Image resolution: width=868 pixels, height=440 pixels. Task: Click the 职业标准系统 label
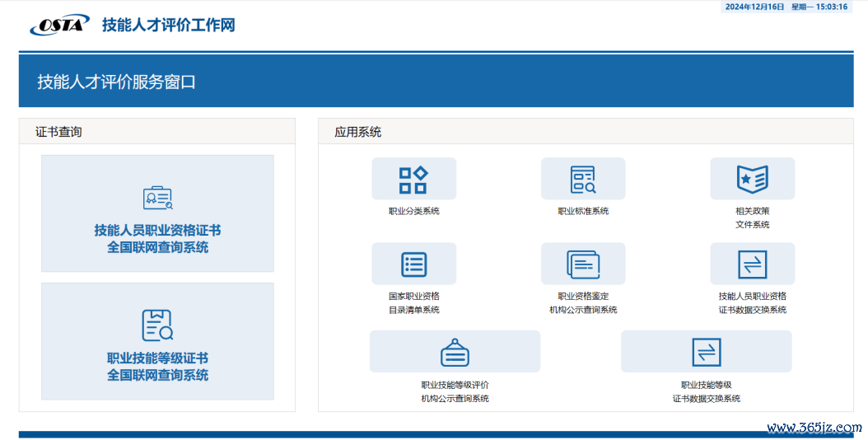[x=583, y=211]
